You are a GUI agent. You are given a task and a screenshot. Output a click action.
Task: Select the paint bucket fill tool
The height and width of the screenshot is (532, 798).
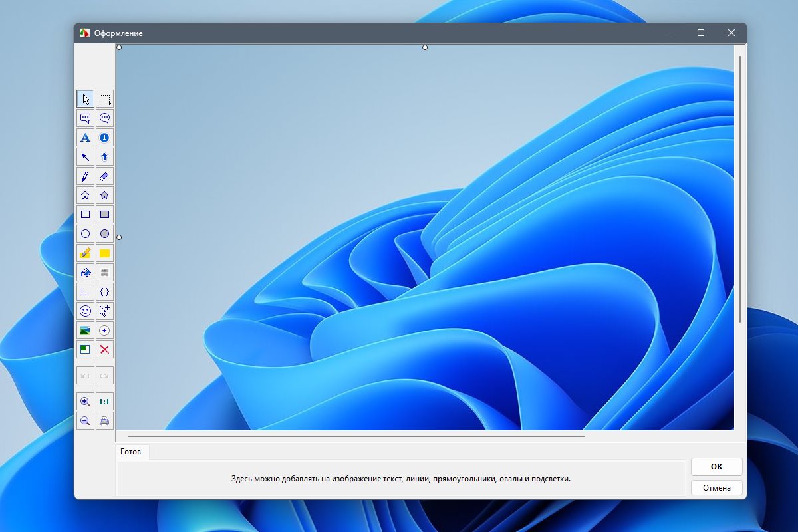click(85, 272)
